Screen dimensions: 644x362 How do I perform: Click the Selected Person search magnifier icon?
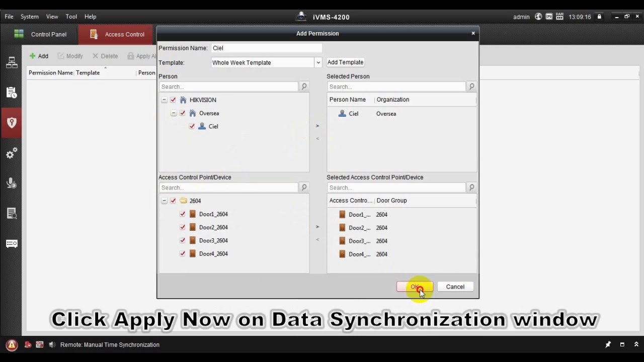click(x=471, y=86)
